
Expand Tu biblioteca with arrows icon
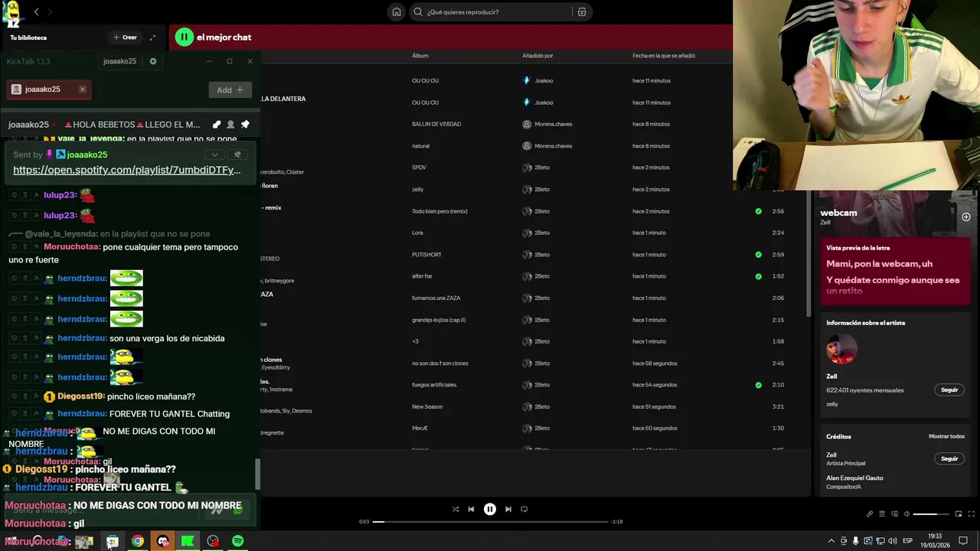152,37
